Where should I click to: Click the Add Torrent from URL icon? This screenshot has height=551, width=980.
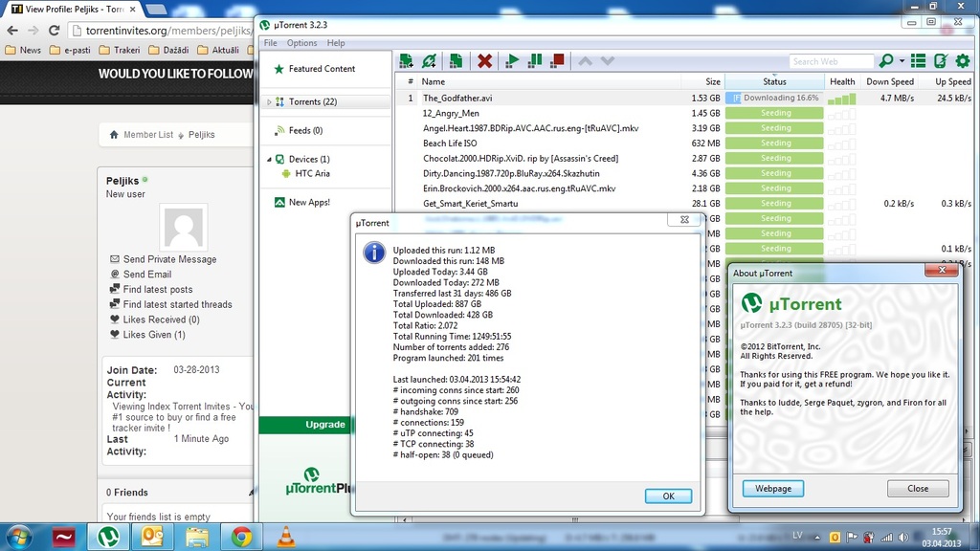(x=430, y=61)
